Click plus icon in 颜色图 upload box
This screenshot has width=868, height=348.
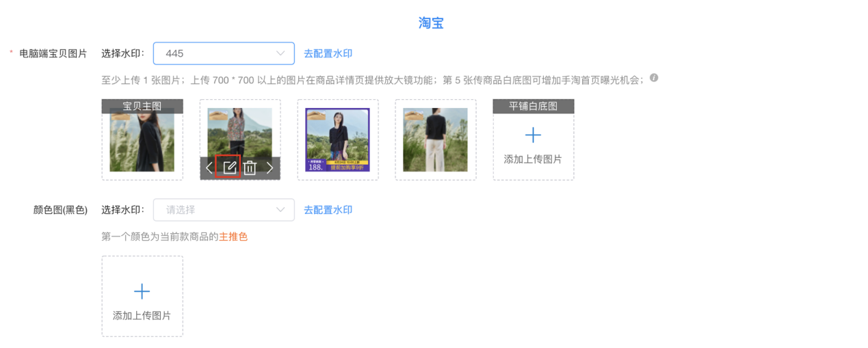(142, 292)
